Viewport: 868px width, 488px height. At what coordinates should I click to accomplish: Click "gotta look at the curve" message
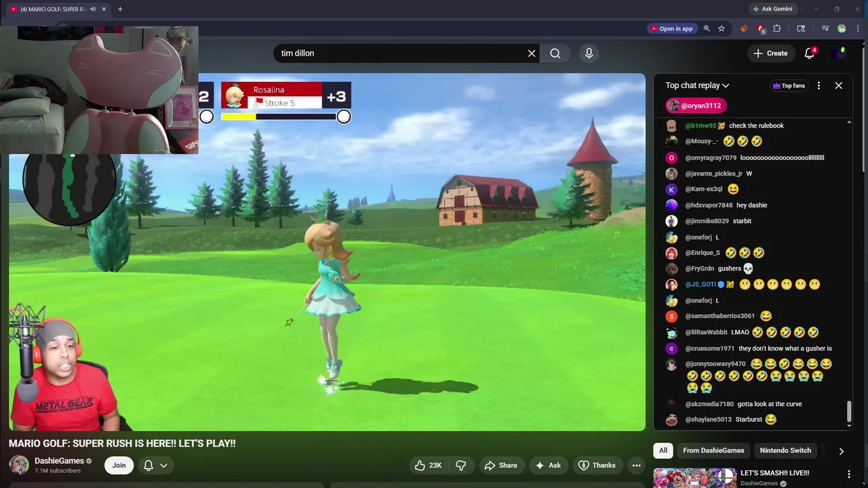(x=770, y=404)
